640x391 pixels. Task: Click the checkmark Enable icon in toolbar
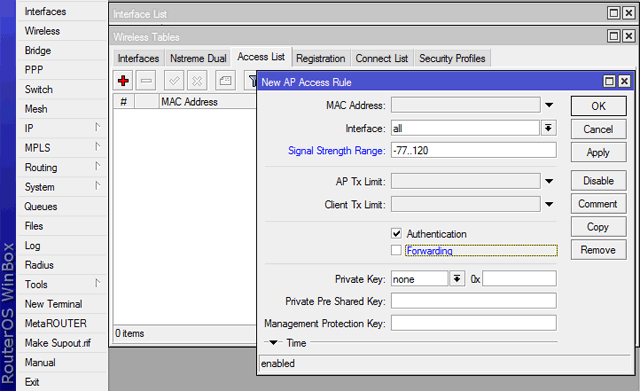point(174,80)
